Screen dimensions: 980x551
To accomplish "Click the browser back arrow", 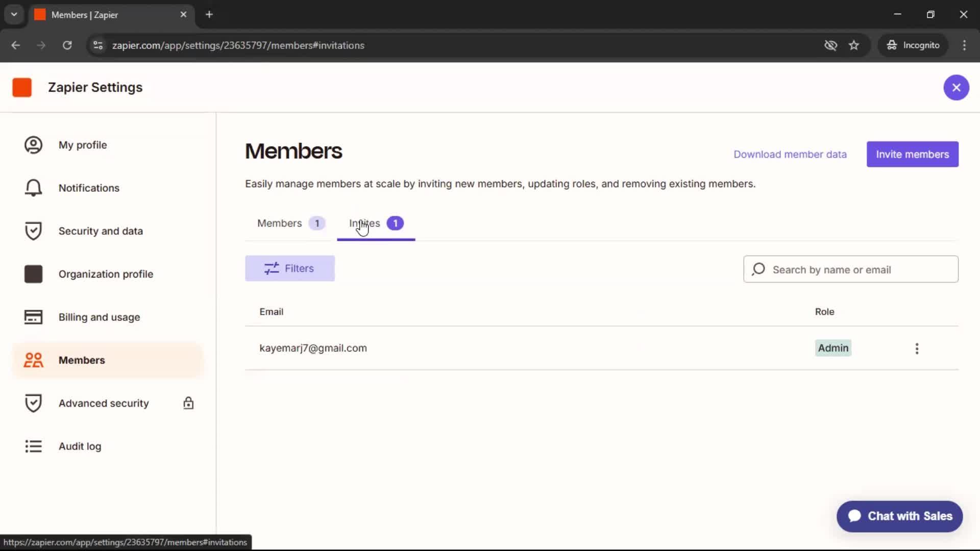I will click(x=16, y=45).
